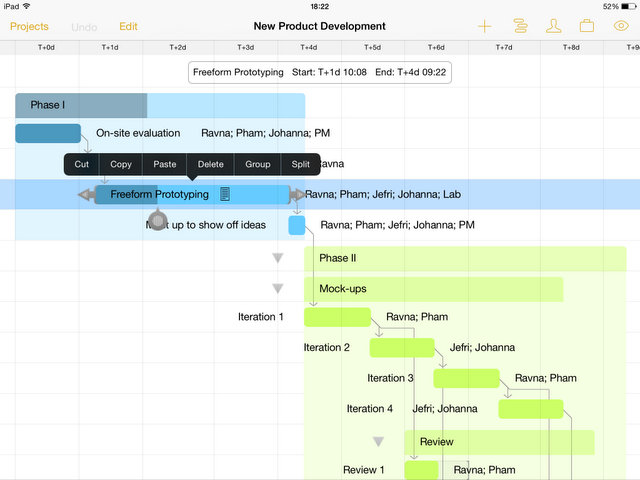Choose Group from the context menu

coord(258,164)
